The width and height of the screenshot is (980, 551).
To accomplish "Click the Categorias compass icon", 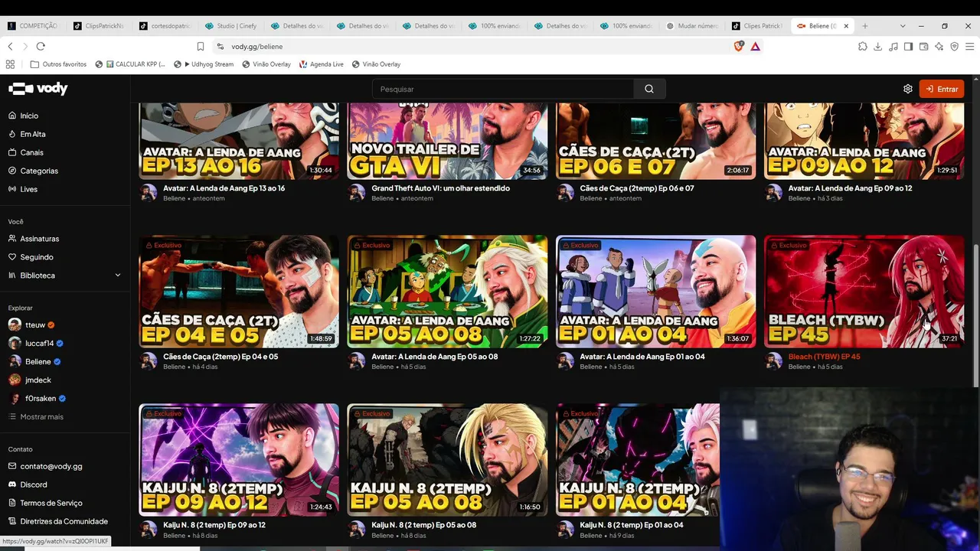I will tap(12, 171).
